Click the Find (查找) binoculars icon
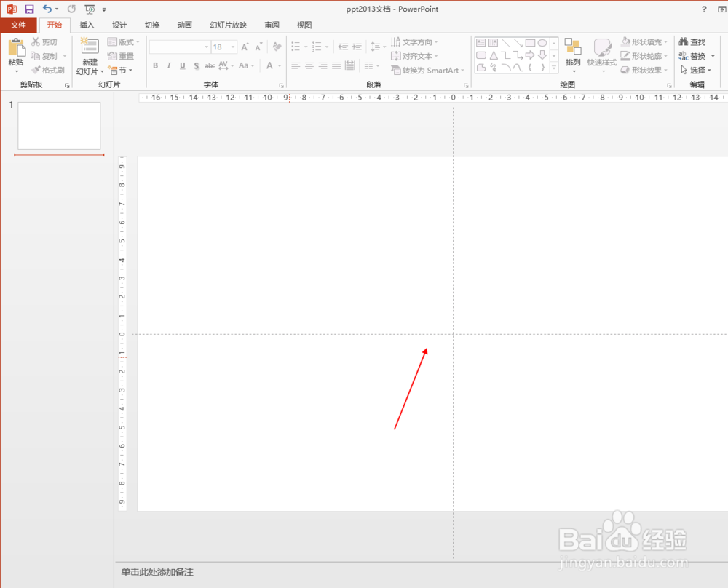Viewport: 728px width, 588px height. [x=684, y=41]
